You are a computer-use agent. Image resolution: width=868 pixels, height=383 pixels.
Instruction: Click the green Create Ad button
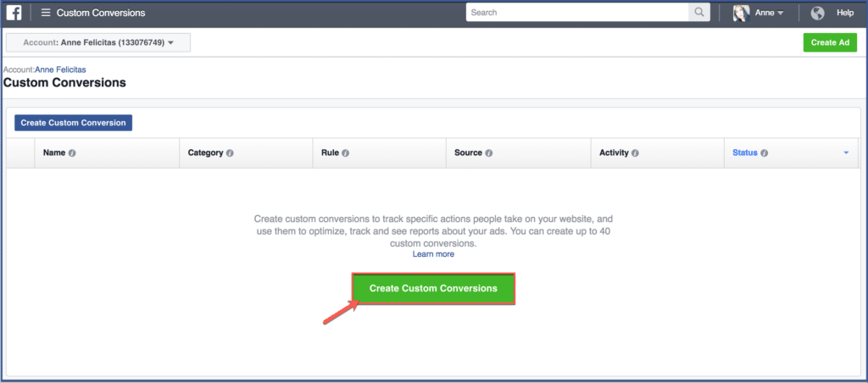click(x=830, y=42)
